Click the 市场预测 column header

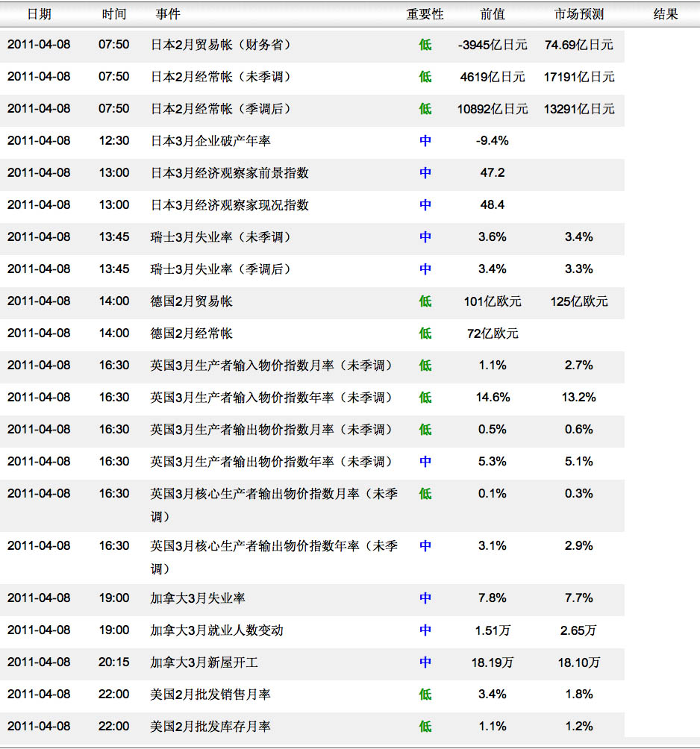tap(578, 14)
